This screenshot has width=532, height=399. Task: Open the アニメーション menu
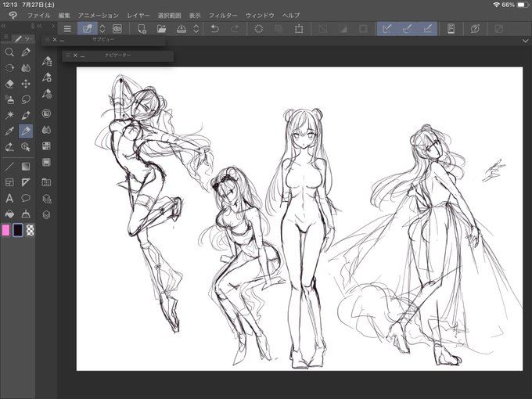pos(99,16)
